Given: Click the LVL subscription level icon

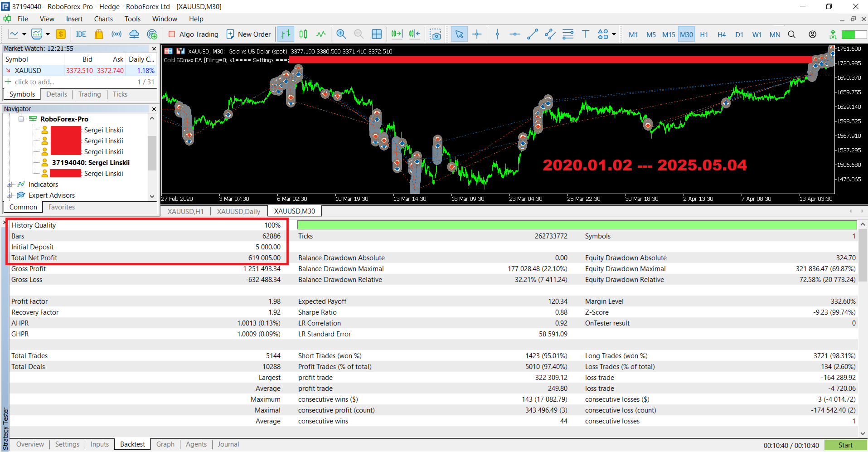Looking at the screenshot, I should coord(833,34).
